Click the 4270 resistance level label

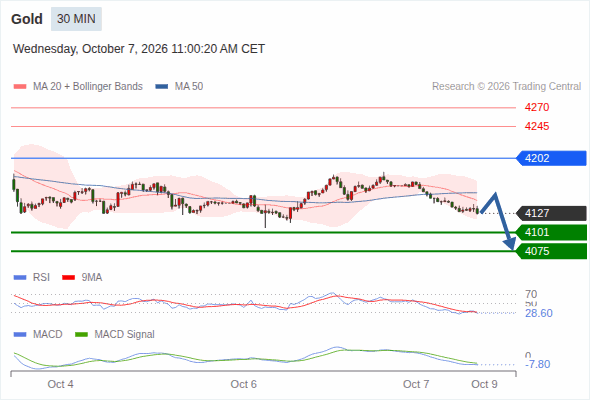pyautogui.click(x=537, y=107)
